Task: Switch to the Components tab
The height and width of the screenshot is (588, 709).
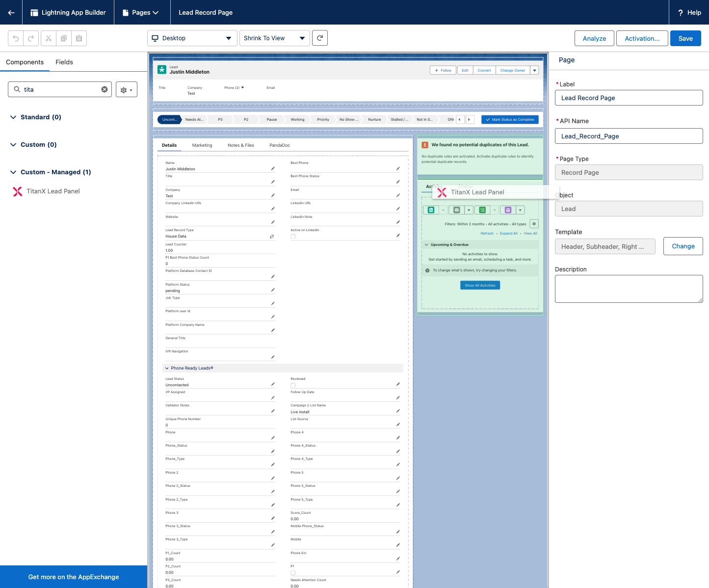Action: [x=25, y=62]
